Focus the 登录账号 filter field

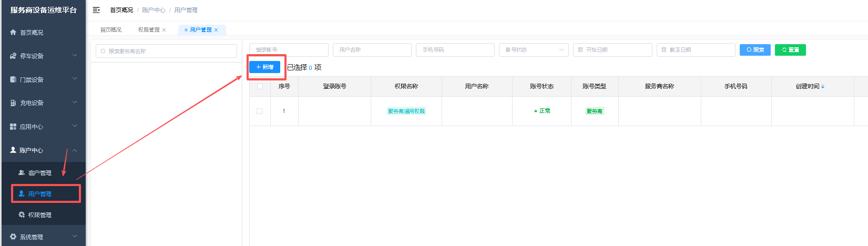click(289, 49)
